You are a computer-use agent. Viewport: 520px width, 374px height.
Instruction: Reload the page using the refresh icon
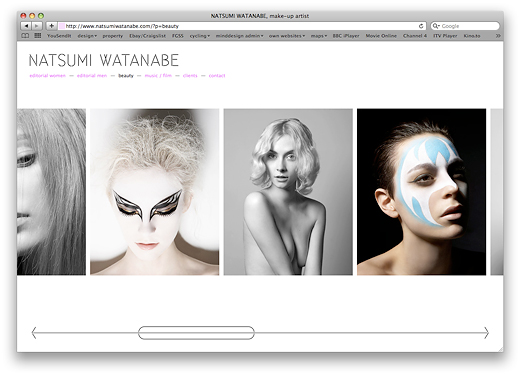pos(421,26)
